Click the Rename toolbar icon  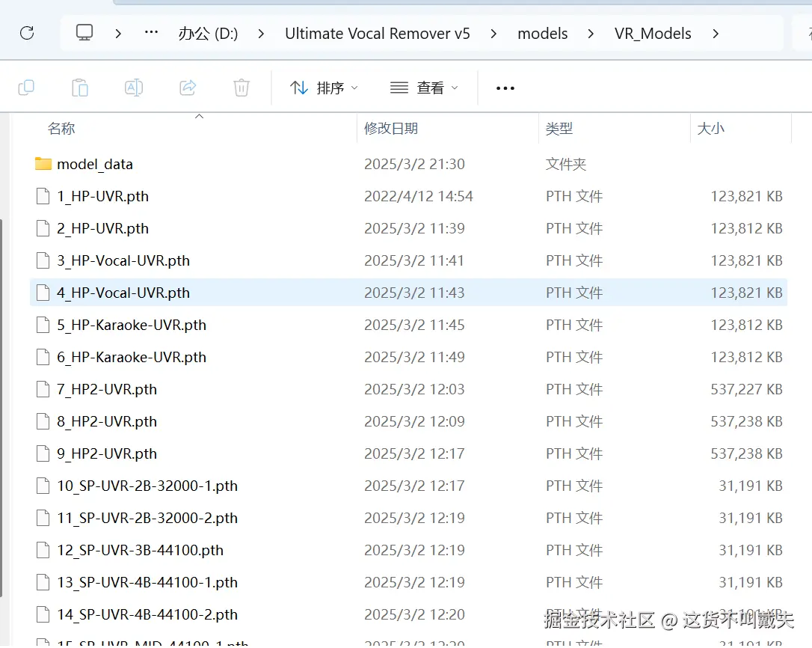point(134,88)
